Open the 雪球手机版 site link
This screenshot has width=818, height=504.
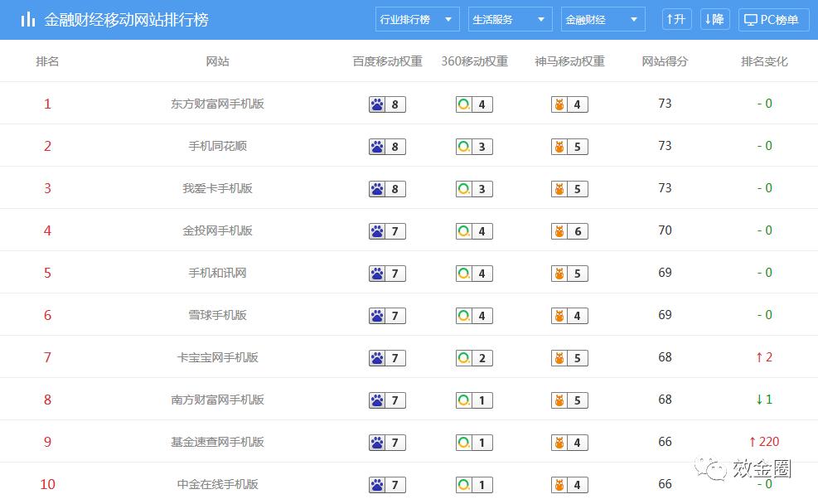[217, 315]
